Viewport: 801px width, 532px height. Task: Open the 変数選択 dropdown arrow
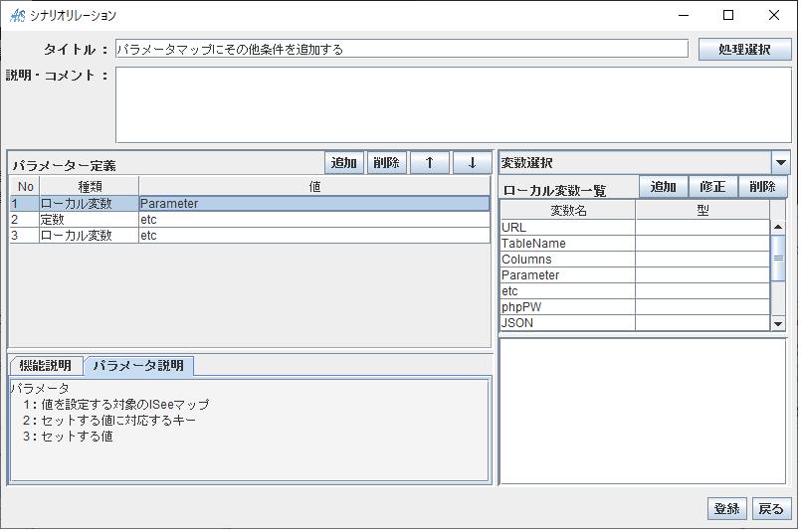(x=780, y=163)
